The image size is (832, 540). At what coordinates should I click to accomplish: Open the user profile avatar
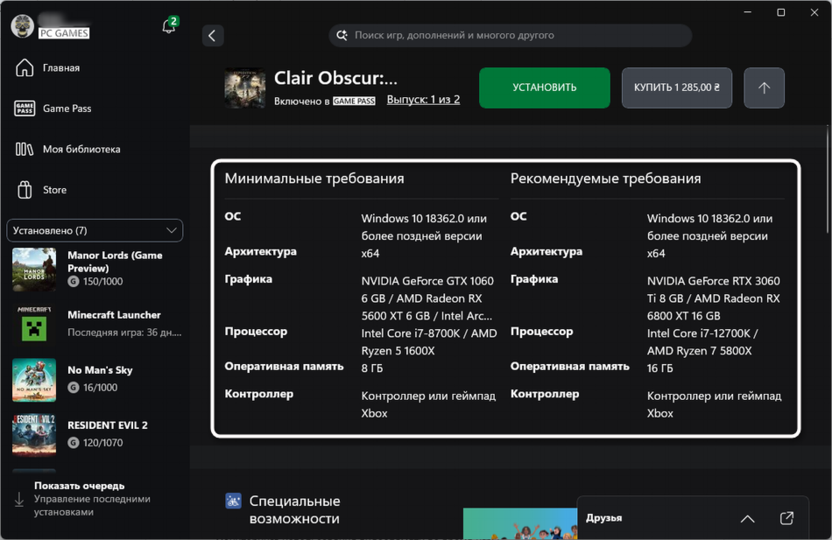pyautogui.click(x=22, y=27)
